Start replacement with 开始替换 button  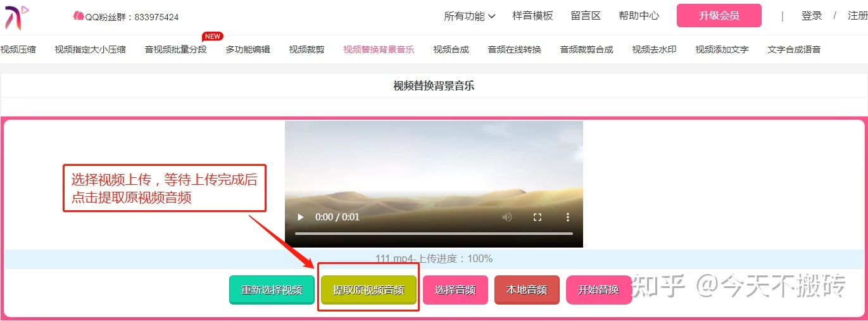598,290
